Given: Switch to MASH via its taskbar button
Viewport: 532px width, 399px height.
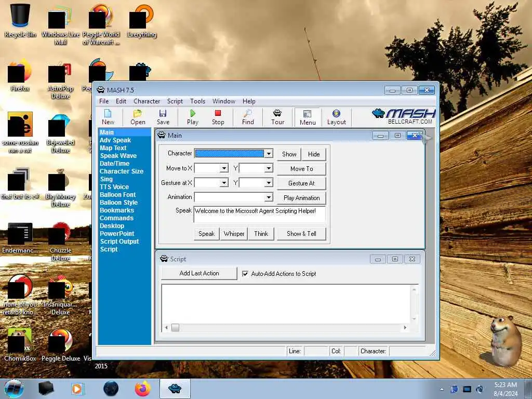Looking at the screenshot, I should point(175,389).
